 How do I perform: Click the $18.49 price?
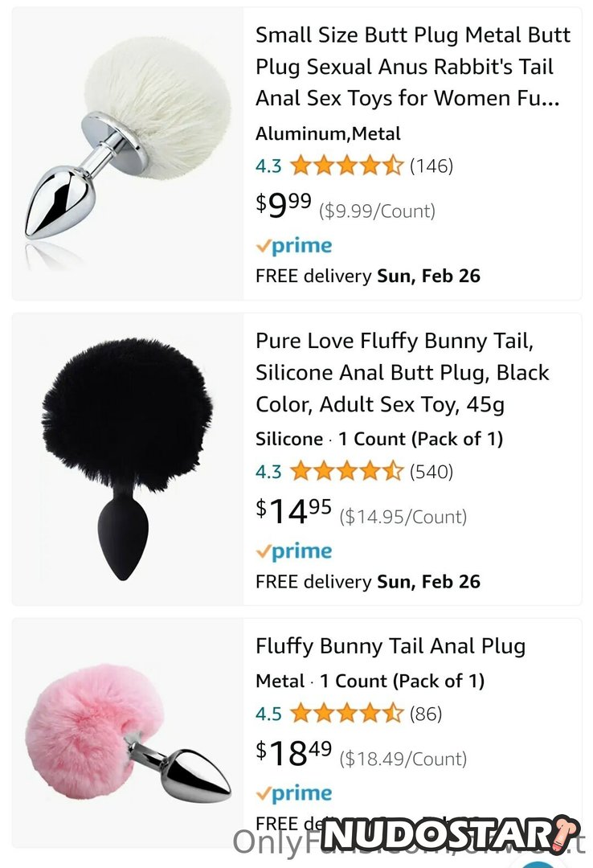[294, 755]
